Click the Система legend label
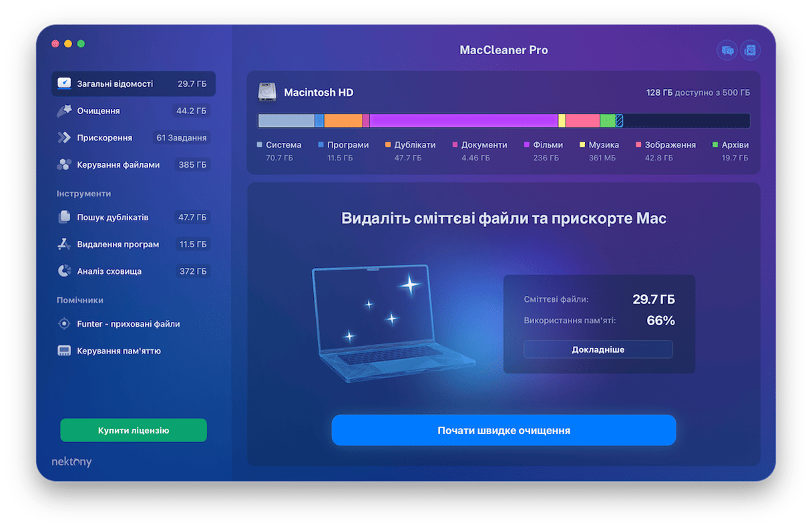Screen dimensions: 812x529 tap(284, 145)
